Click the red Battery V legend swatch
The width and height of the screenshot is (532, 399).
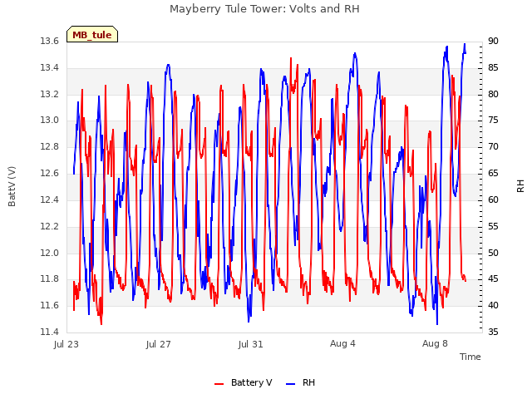point(219,384)
